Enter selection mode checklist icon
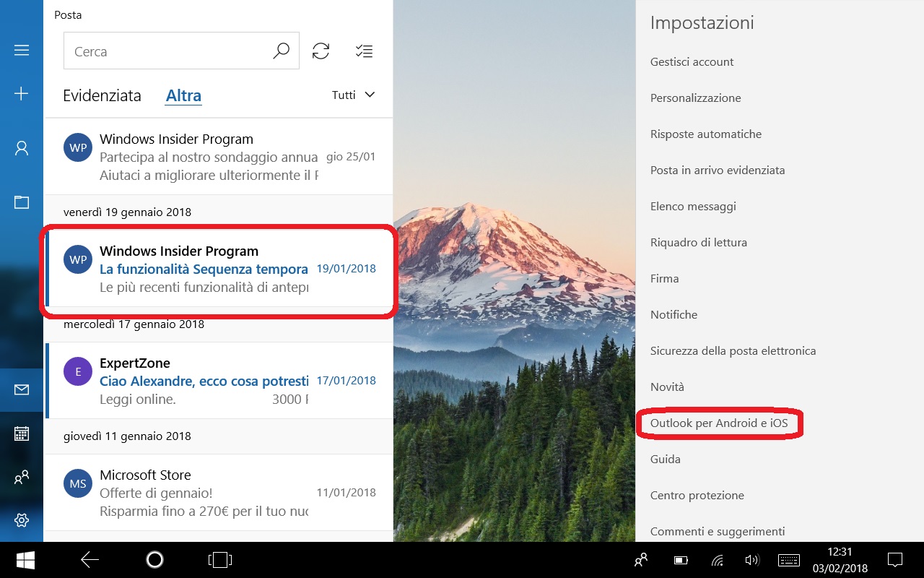The image size is (924, 578). tap(364, 51)
